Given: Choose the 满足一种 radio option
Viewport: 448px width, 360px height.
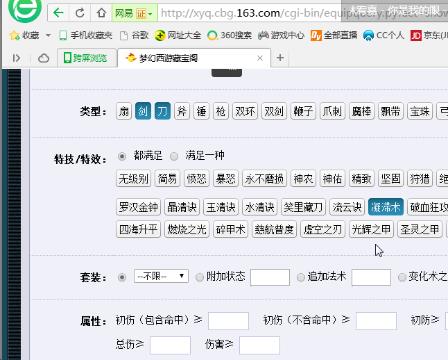Looking at the screenshot, I should coord(174,156).
